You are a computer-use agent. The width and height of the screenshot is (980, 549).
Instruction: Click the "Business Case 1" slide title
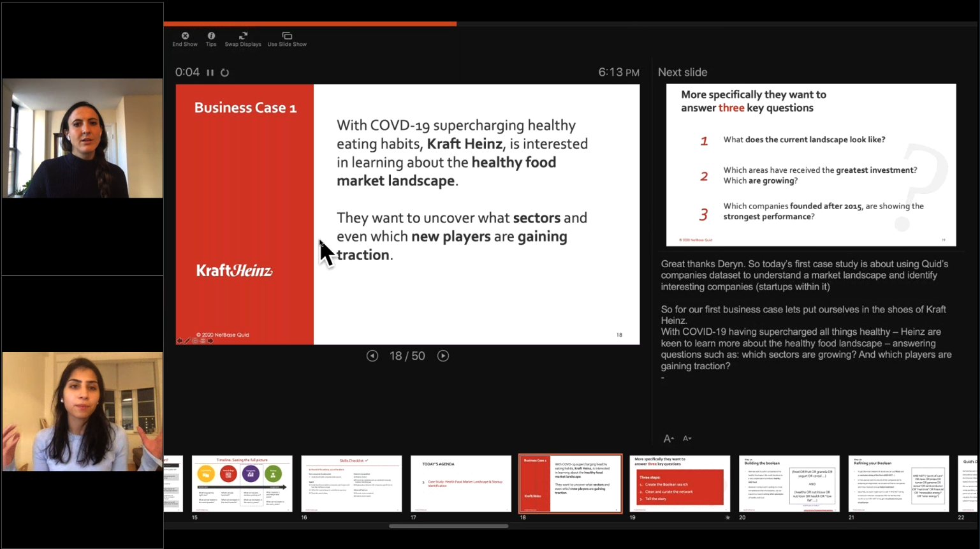tap(245, 108)
